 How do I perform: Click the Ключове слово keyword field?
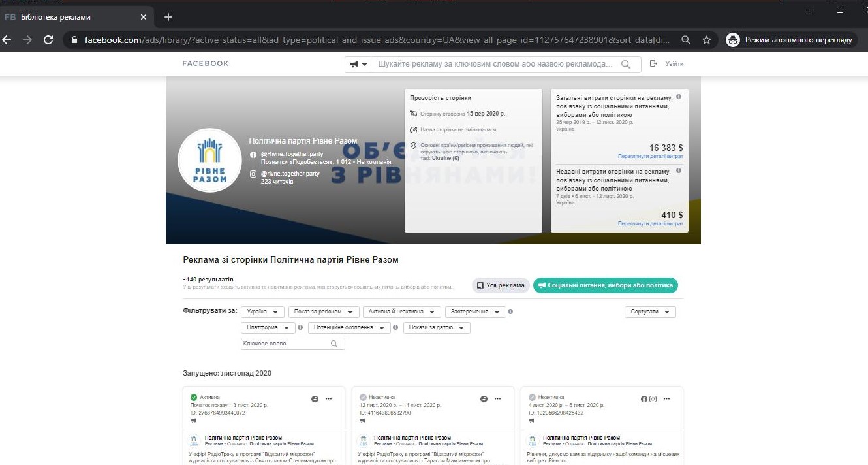point(286,344)
